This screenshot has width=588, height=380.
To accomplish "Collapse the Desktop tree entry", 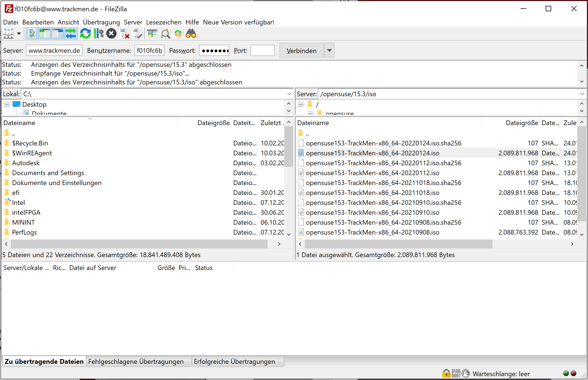I will pos(6,104).
